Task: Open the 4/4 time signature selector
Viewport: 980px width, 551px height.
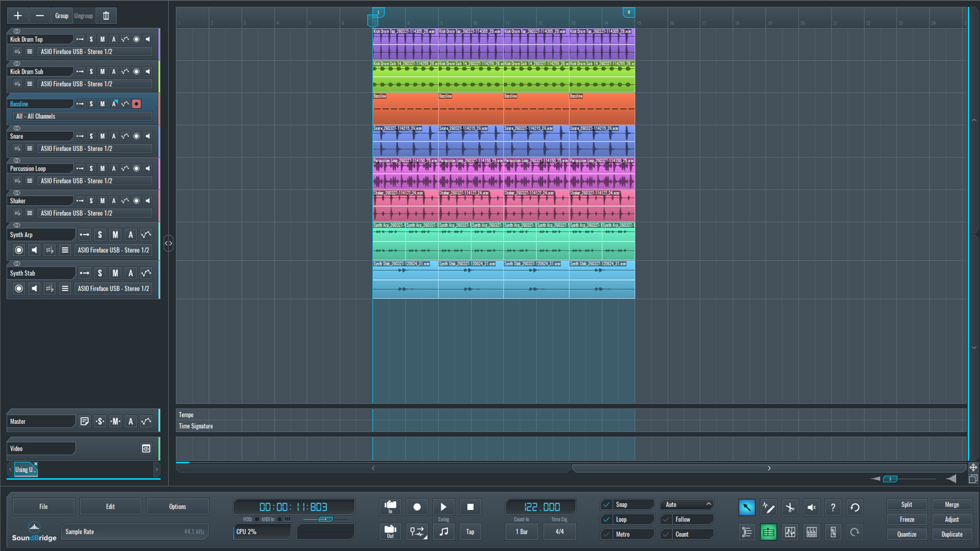Action: click(x=560, y=532)
